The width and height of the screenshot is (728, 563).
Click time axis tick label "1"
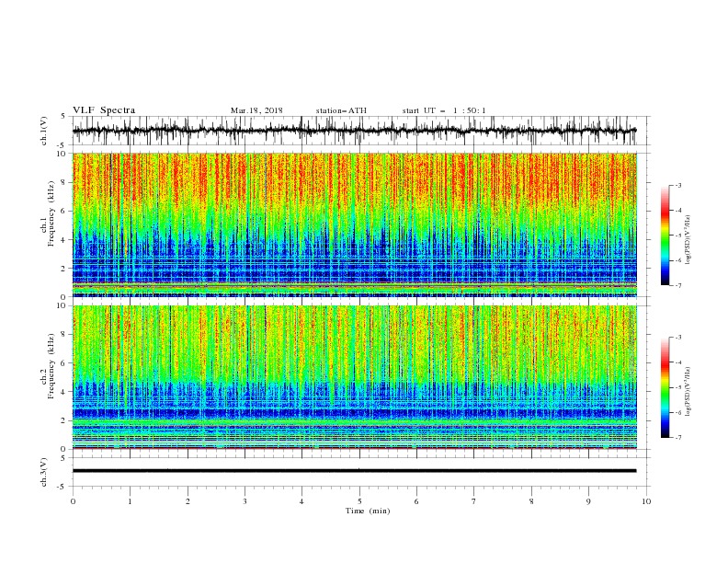point(130,501)
